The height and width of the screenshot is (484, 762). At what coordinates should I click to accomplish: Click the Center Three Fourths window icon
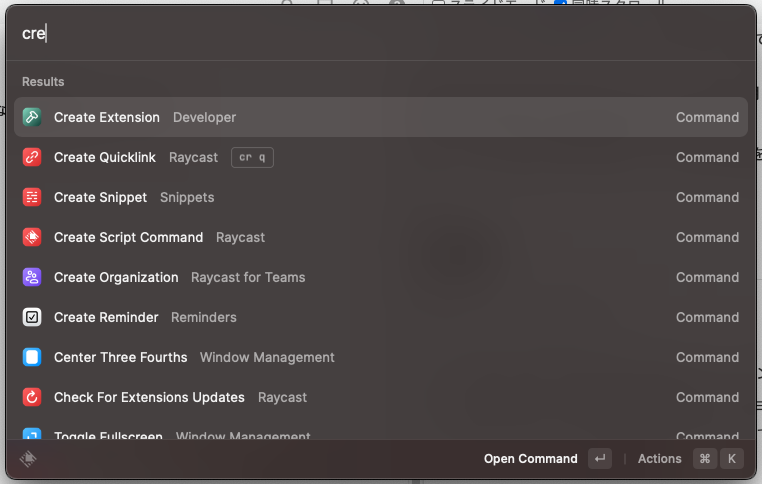pyautogui.click(x=32, y=357)
